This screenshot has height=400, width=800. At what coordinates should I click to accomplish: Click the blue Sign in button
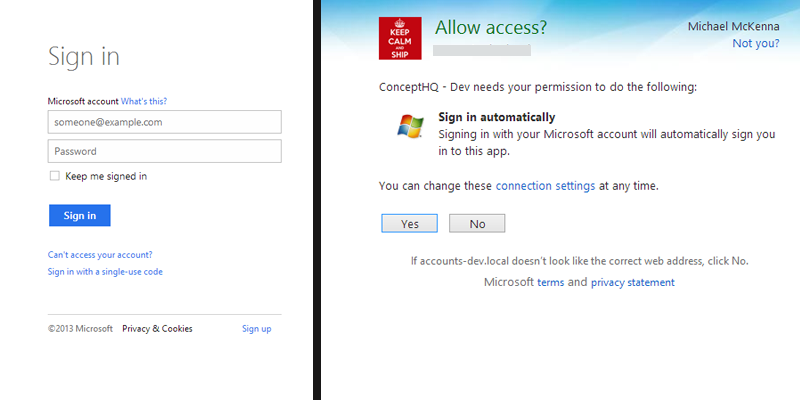[x=80, y=215]
